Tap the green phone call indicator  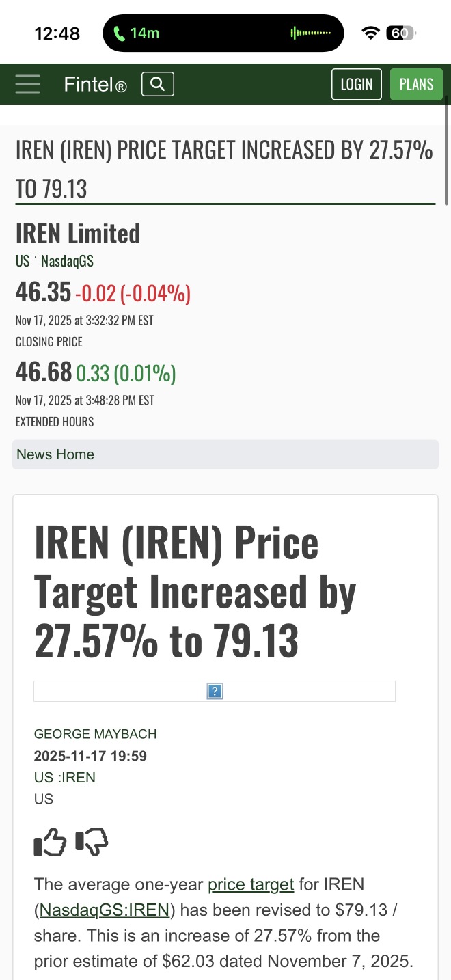point(135,33)
